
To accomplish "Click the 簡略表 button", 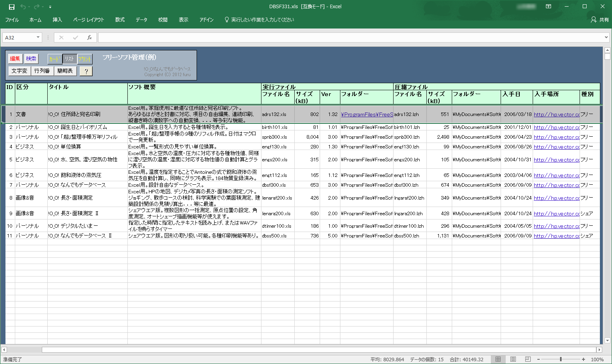I will [65, 71].
